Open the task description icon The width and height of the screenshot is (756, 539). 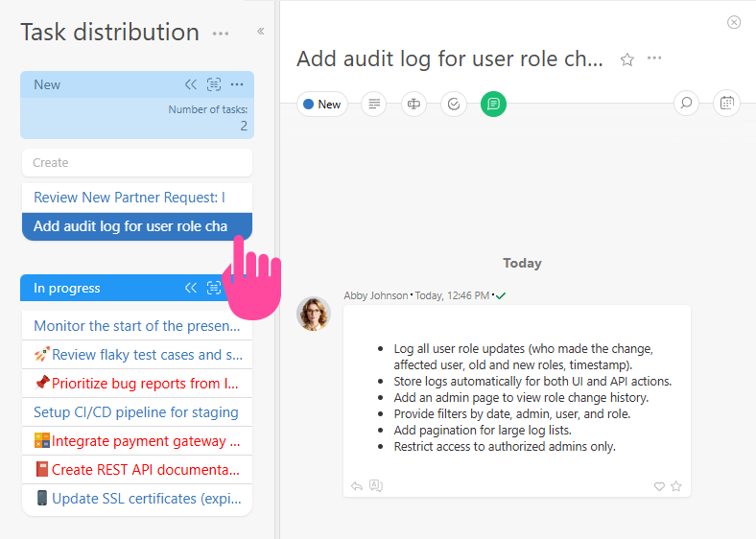[373, 104]
